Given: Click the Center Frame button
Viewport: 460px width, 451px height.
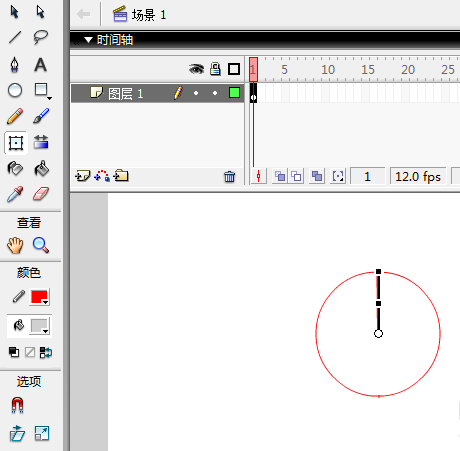Looking at the screenshot, I should click(258, 176).
